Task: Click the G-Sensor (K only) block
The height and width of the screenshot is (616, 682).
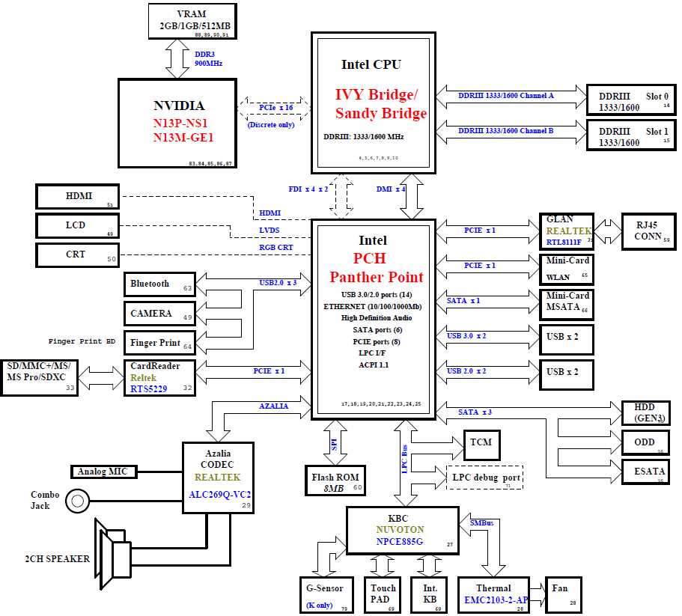Action: pos(326,595)
